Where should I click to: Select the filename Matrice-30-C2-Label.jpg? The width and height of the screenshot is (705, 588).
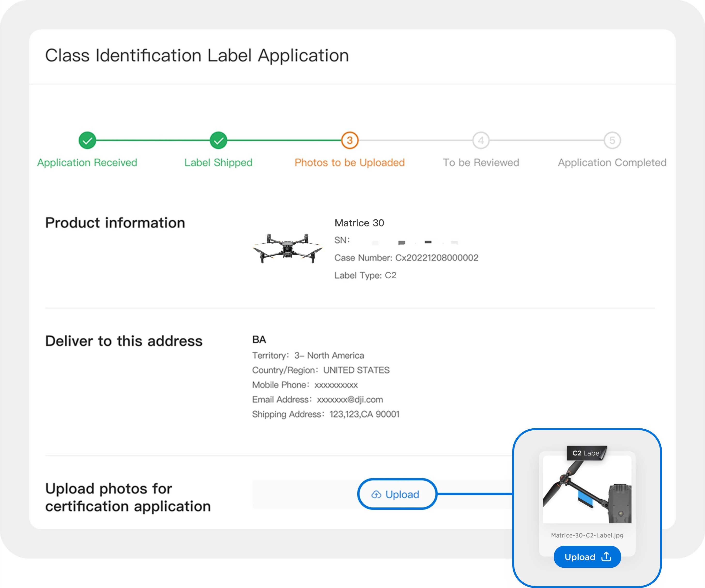[x=587, y=535]
